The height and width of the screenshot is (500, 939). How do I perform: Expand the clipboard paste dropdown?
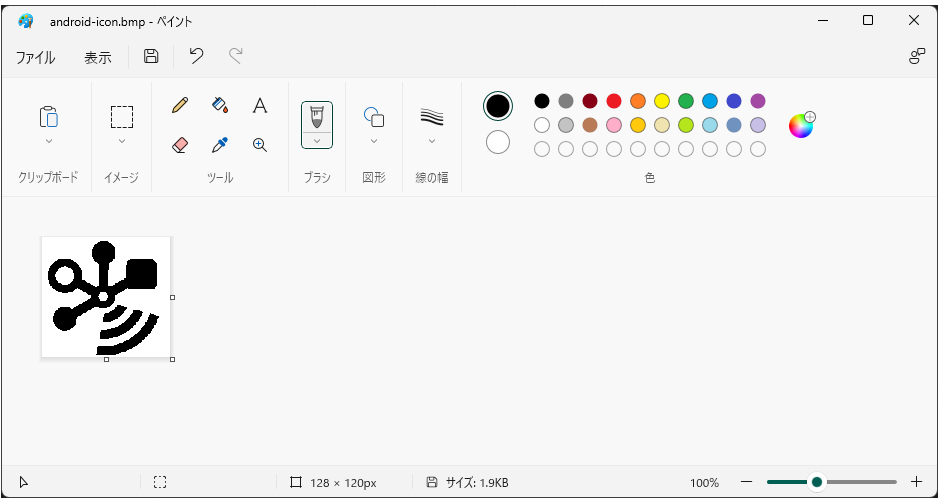pos(48,142)
